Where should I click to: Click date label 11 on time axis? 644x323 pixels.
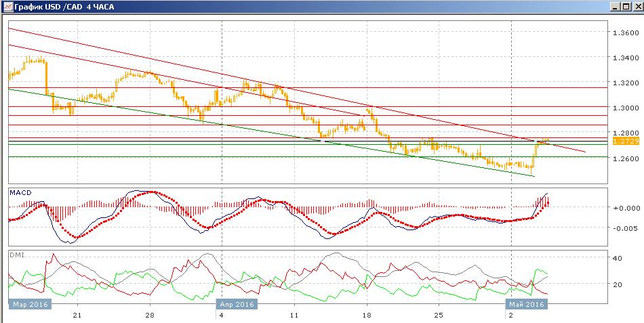point(294,315)
